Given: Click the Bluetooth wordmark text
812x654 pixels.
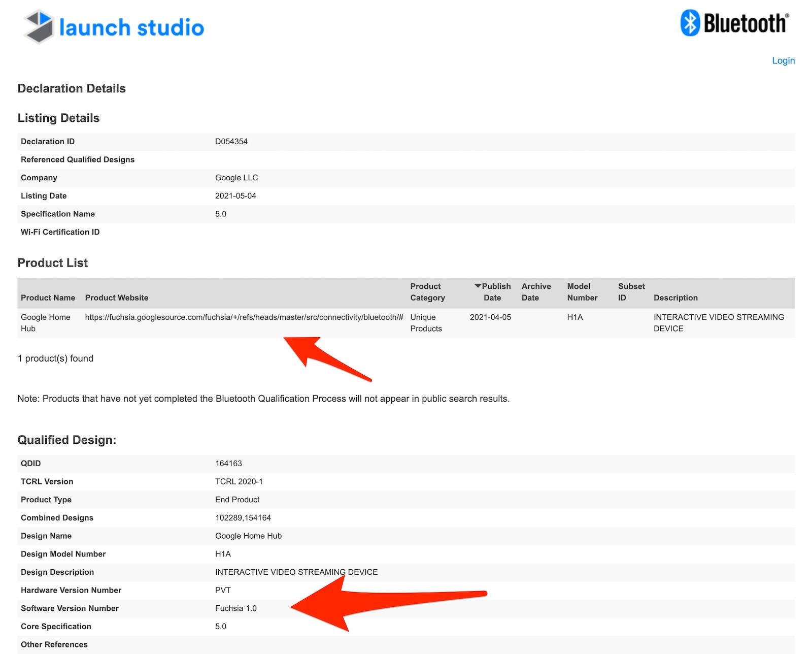Looking at the screenshot, I should click(x=746, y=23).
